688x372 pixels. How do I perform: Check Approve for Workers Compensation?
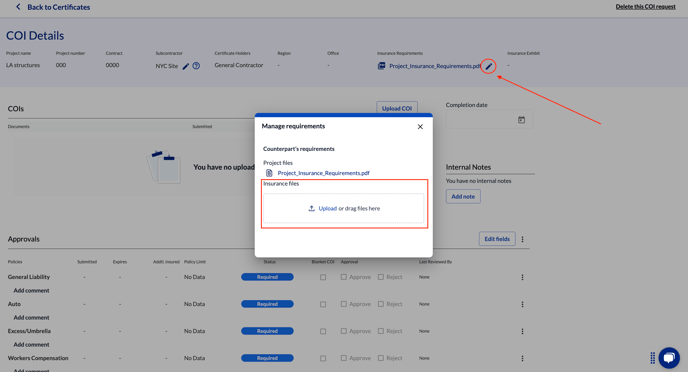pos(344,358)
